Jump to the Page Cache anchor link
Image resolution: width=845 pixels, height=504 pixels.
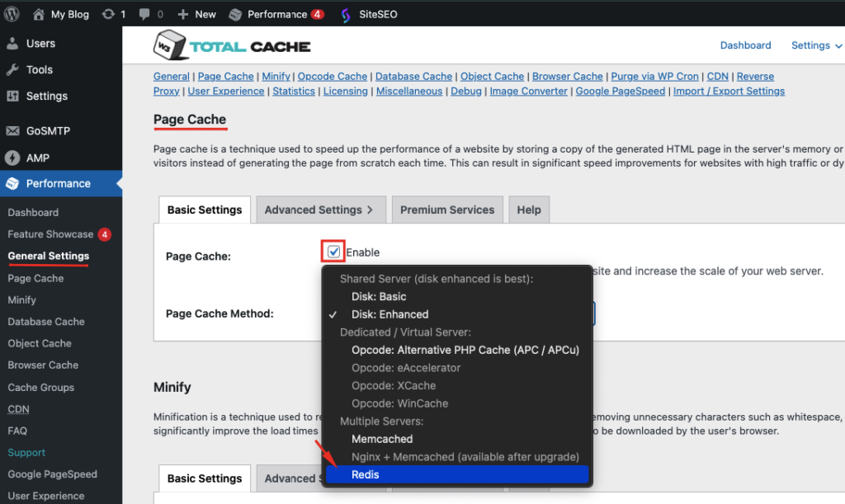click(x=226, y=77)
